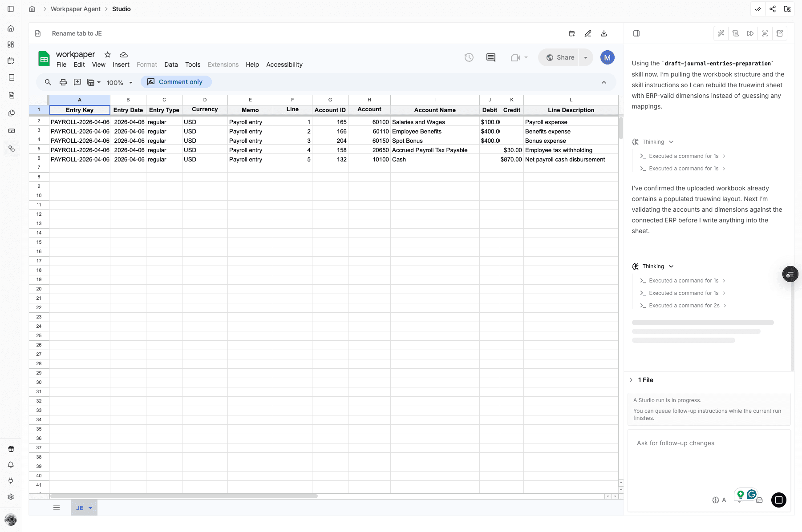The height and width of the screenshot is (532, 802).
Task: Click the search magnifier in the toolbar
Action: pos(48,82)
